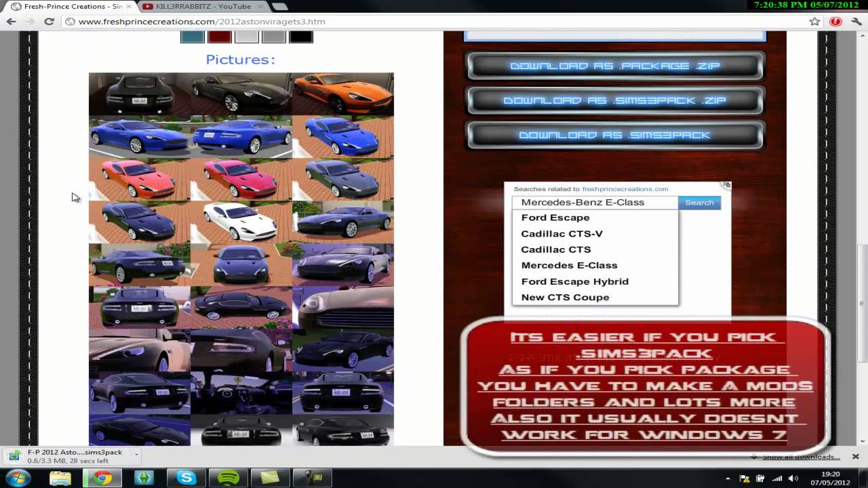Click the Pictures: heading text
The width and height of the screenshot is (868, 488).
point(241,60)
